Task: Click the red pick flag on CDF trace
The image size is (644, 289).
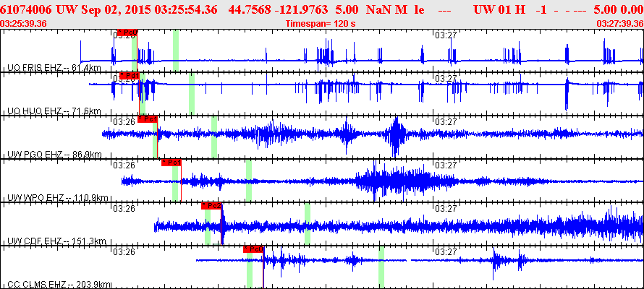Action: 211,206
